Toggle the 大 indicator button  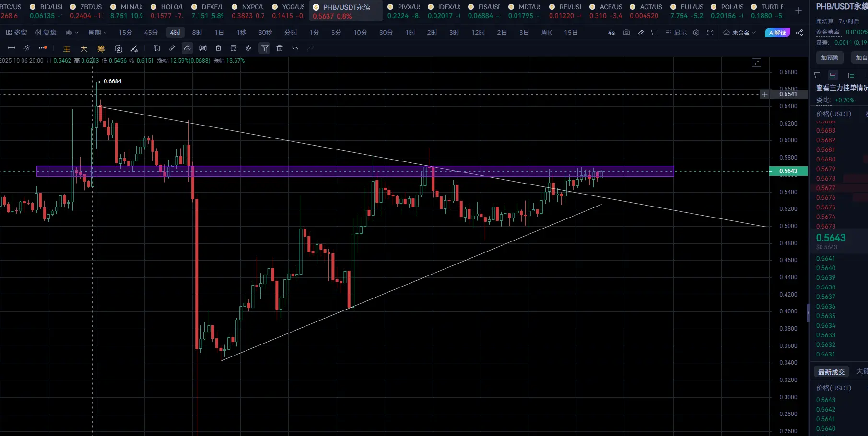tap(84, 49)
